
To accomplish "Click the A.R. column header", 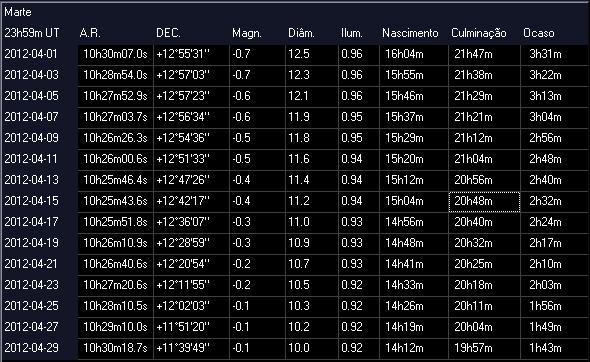I will (x=90, y=33).
